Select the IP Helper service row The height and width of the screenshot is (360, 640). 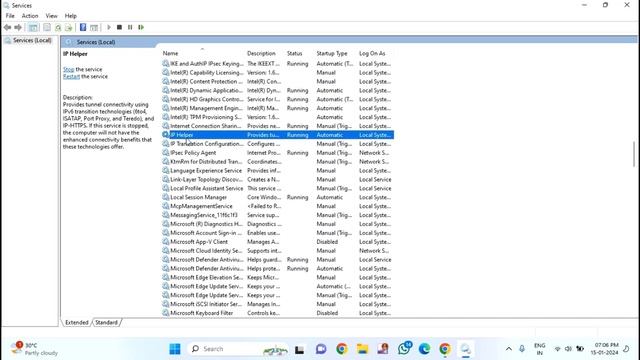(278, 135)
